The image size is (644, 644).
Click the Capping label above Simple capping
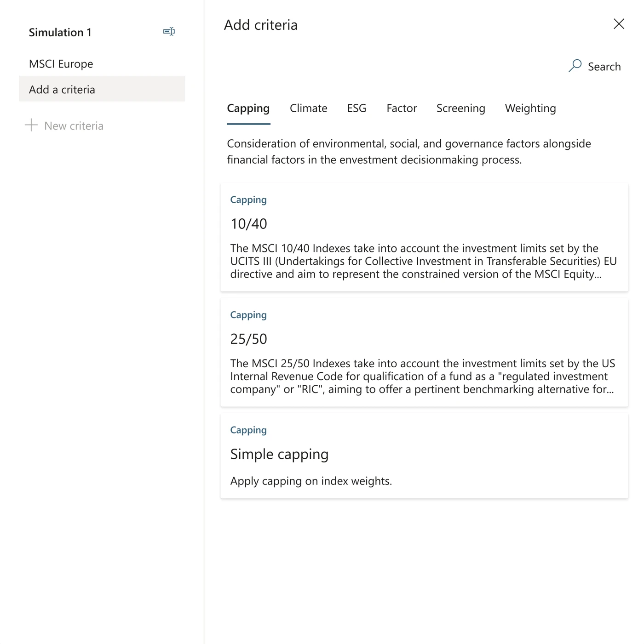click(248, 430)
